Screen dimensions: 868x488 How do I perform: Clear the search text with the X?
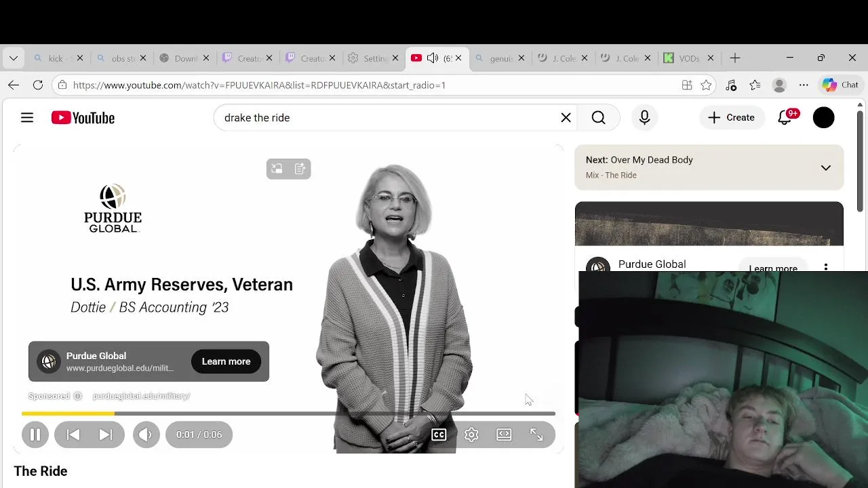click(x=566, y=118)
